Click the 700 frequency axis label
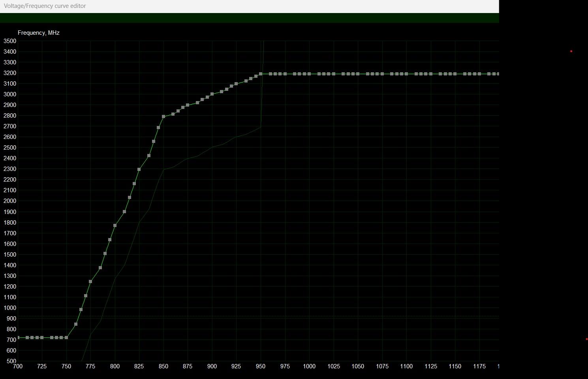588x379 pixels. (11, 340)
